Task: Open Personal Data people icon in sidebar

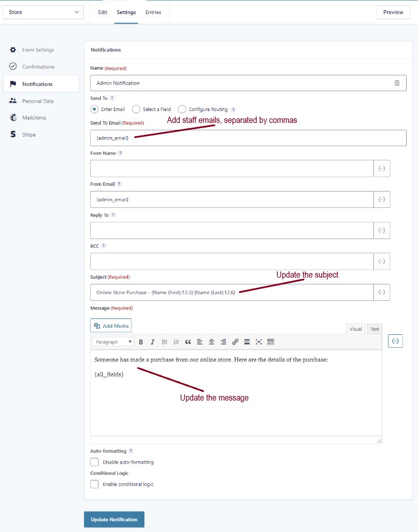Action: click(x=13, y=101)
